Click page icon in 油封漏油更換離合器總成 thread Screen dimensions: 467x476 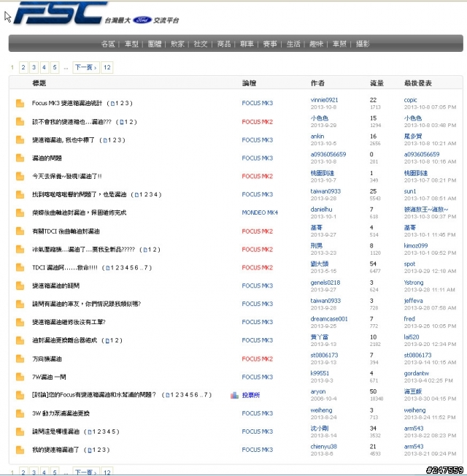(107, 341)
